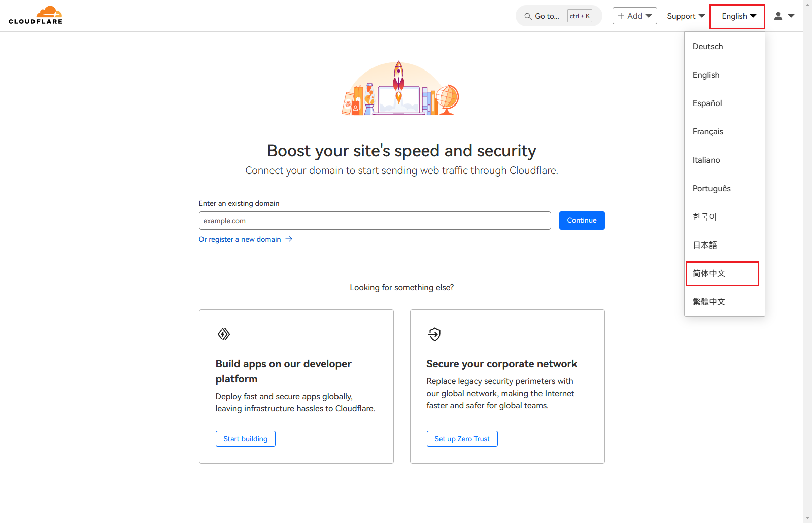
Task: Open the user account profile icon
Action: 777,16
